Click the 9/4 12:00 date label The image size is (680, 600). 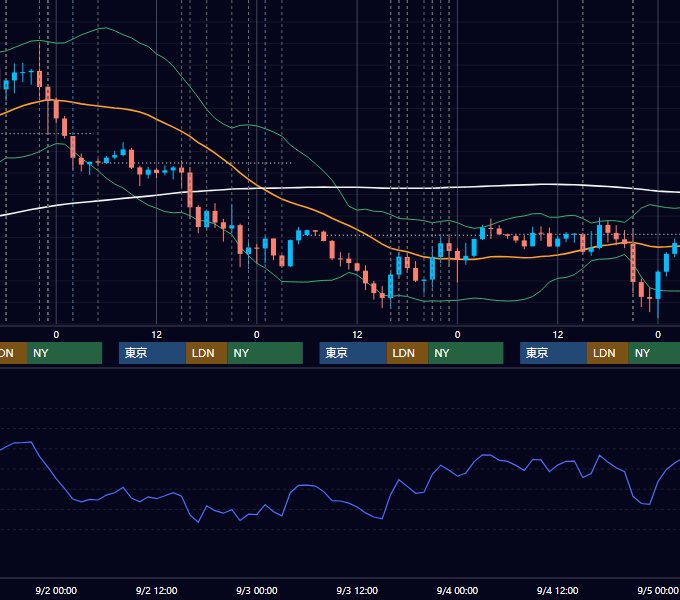(x=558, y=590)
